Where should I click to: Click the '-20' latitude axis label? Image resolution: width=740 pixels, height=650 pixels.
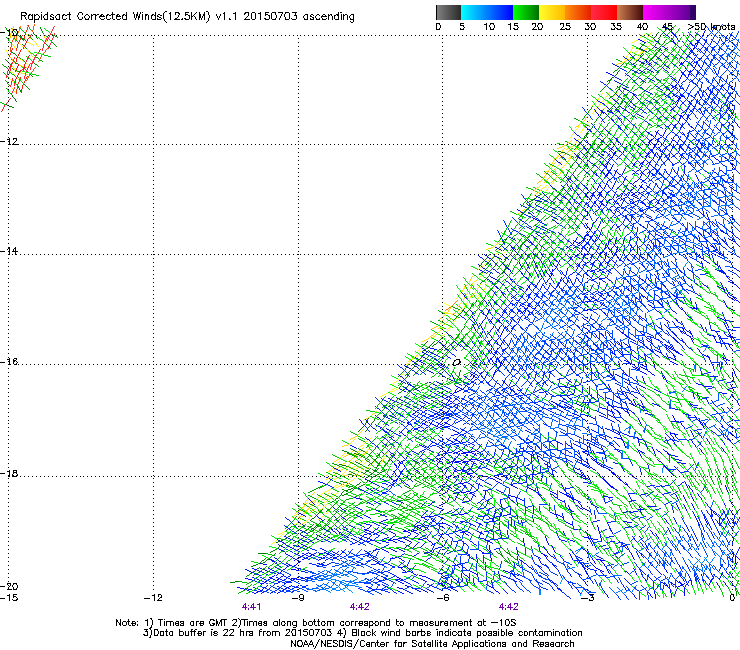click(x=9, y=586)
